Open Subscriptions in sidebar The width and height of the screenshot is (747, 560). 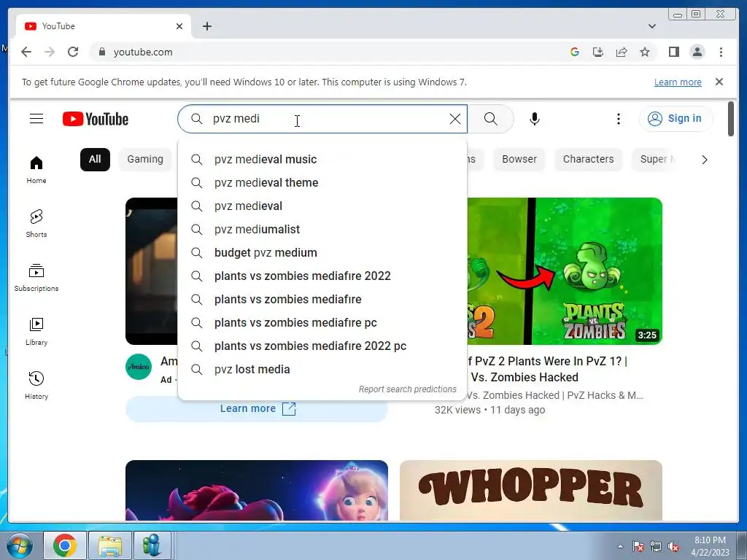(36, 278)
